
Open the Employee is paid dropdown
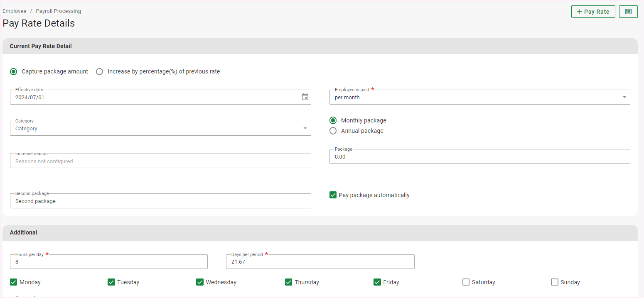(479, 98)
